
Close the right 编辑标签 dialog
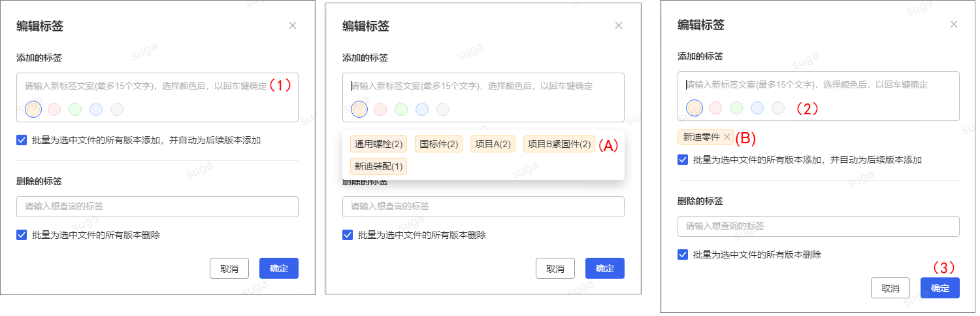pos(954,24)
